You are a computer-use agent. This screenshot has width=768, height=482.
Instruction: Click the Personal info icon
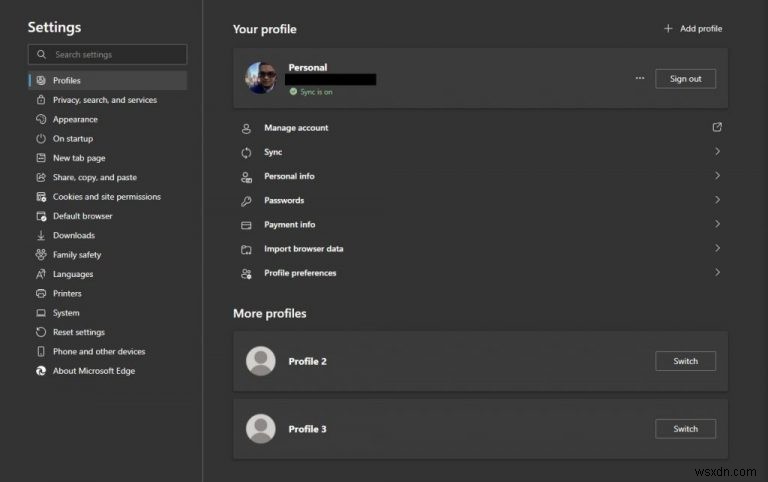click(246, 177)
